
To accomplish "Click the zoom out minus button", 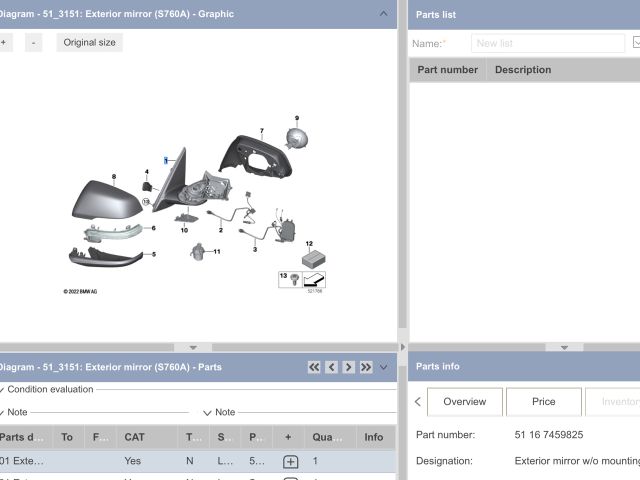I will point(33,42).
